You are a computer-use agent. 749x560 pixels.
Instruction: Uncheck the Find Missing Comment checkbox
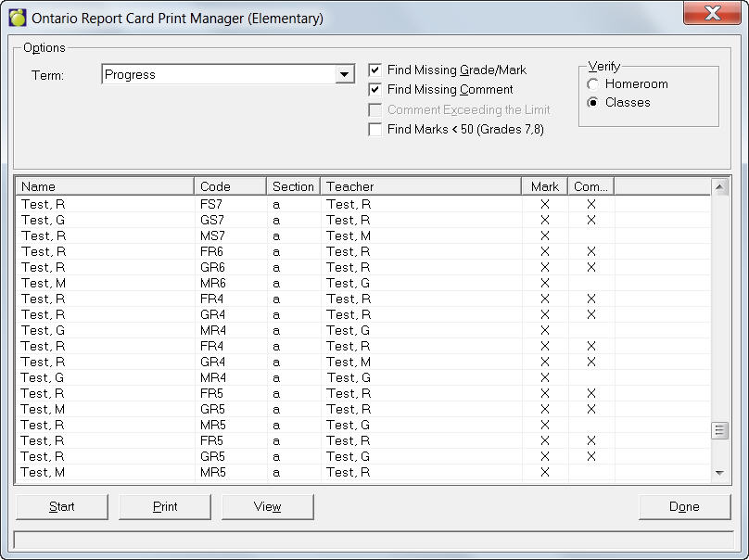[x=374, y=90]
